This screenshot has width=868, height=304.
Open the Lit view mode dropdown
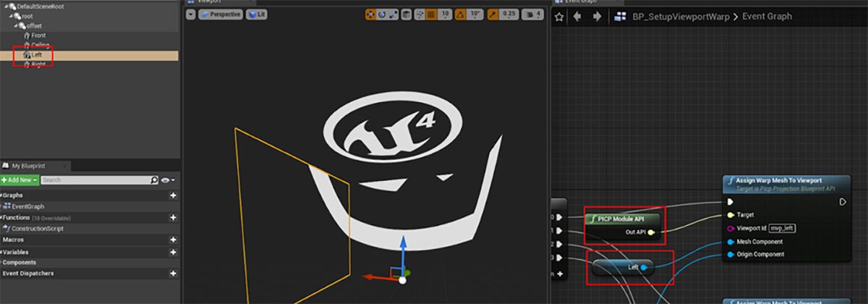pyautogui.click(x=257, y=14)
